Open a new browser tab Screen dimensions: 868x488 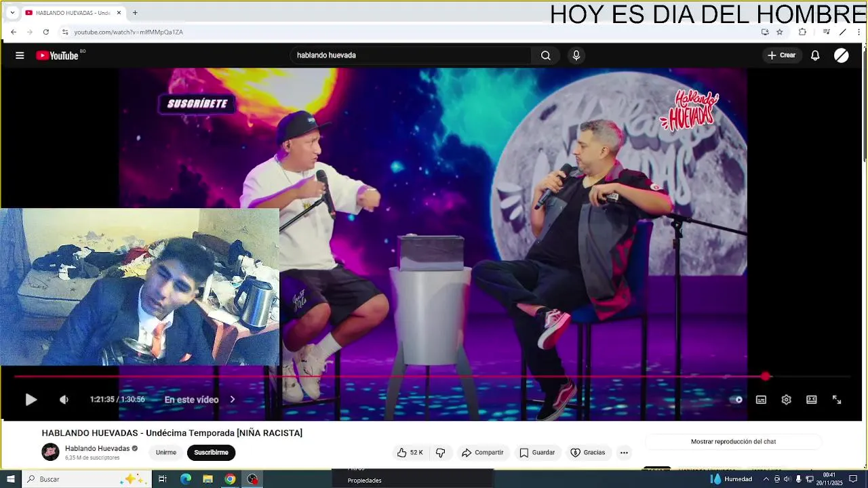pyautogui.click(x=135, y=13)
